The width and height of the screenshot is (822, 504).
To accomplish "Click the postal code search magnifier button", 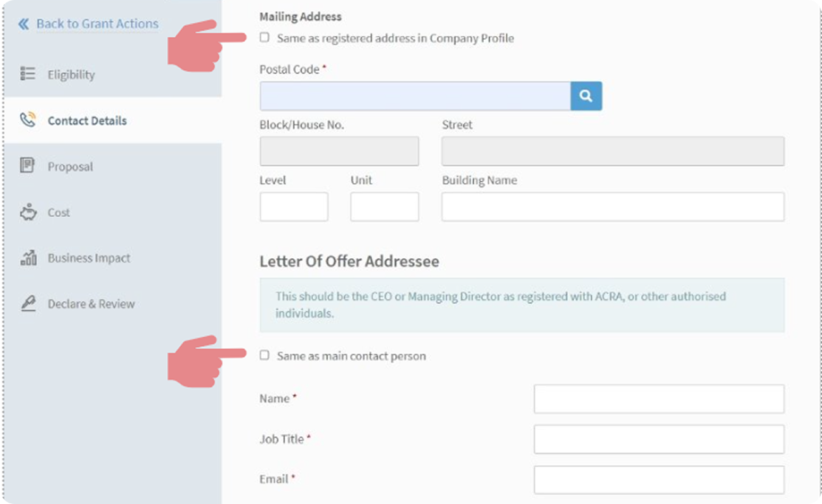I will [x=586, y=96].
